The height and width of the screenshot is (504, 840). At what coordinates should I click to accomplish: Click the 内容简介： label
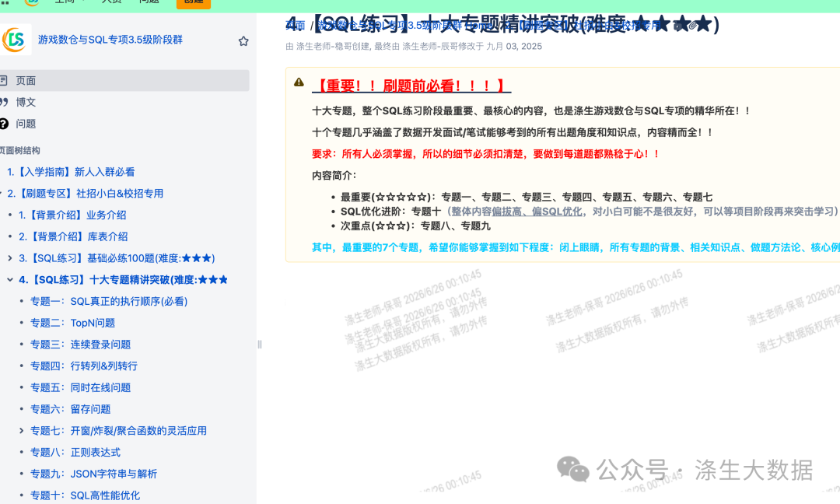334,175
